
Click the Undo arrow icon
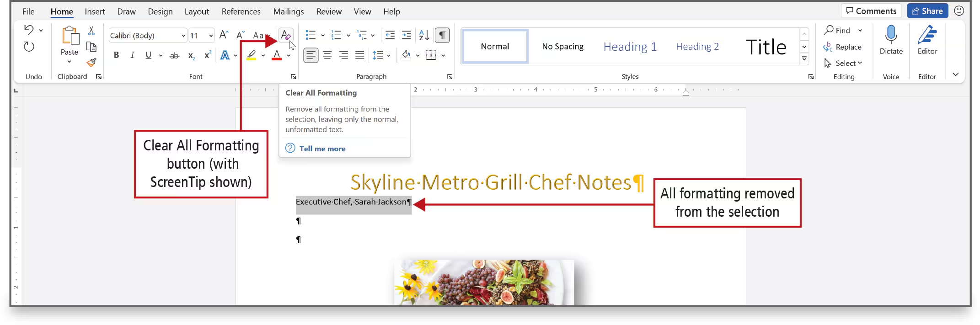[29, 30]
